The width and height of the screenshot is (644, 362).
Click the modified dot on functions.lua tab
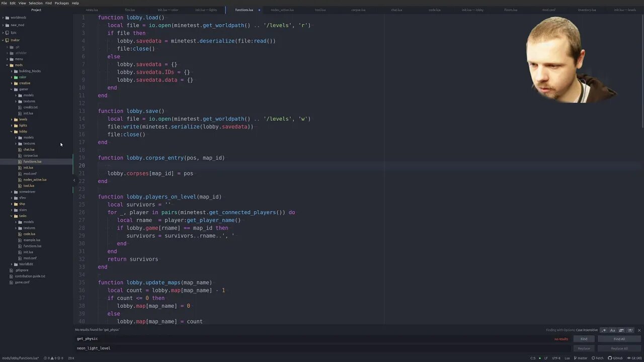(x=259, y=10)
